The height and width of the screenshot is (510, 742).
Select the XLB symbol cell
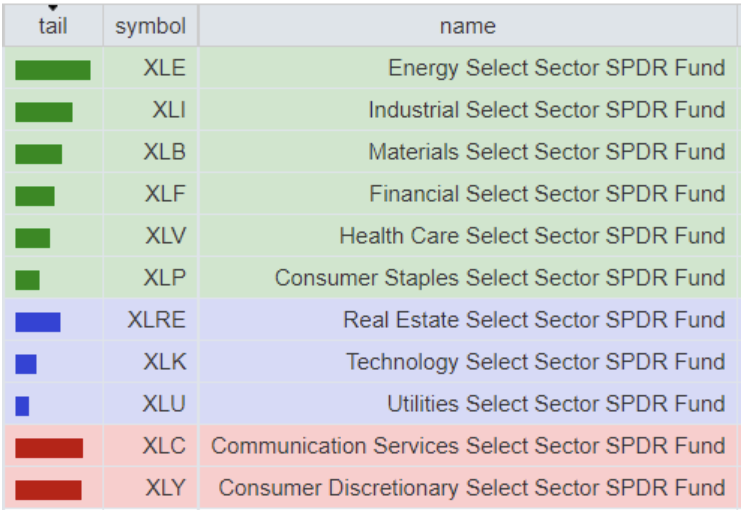(164, 152)
